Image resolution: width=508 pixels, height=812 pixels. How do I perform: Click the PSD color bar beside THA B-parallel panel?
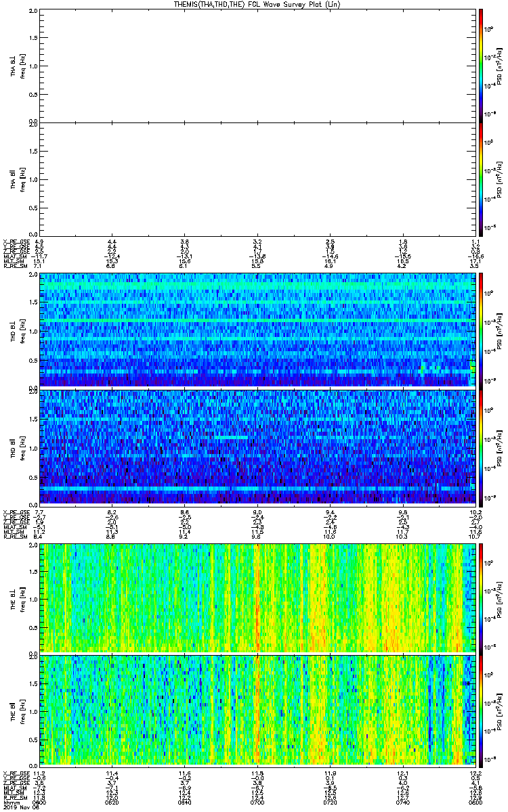480,179
